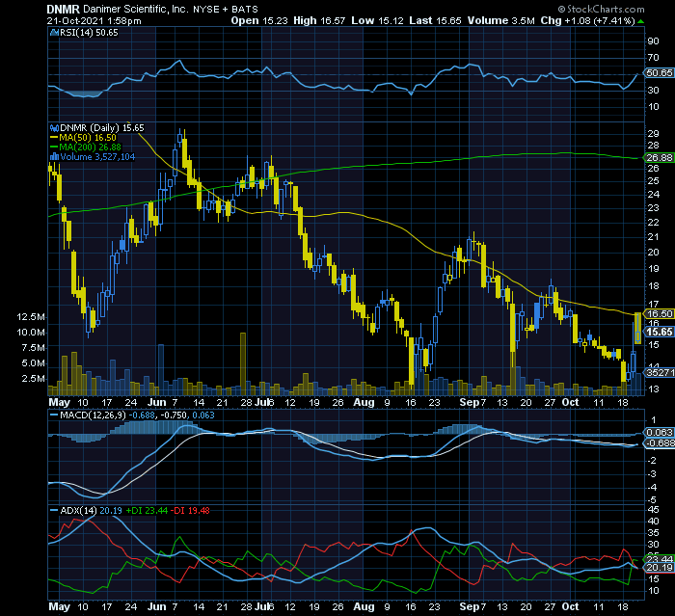Click the 2.5M volume scale label
This screenshot has height=616, width=675.
click(33, 379)
